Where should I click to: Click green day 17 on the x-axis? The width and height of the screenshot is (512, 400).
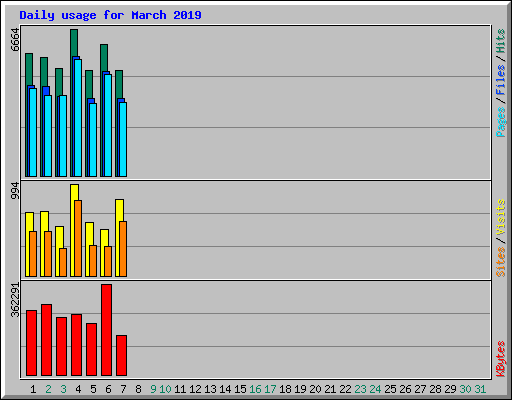[x=270, y=389]
